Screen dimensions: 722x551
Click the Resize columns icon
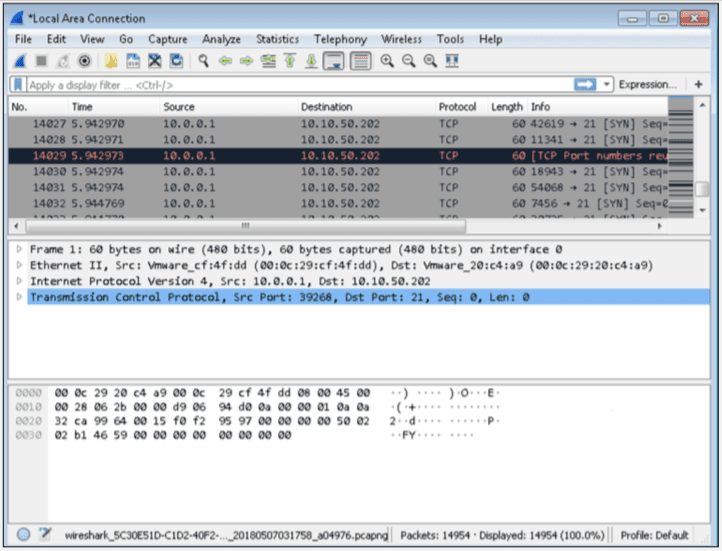coord(452,61)
